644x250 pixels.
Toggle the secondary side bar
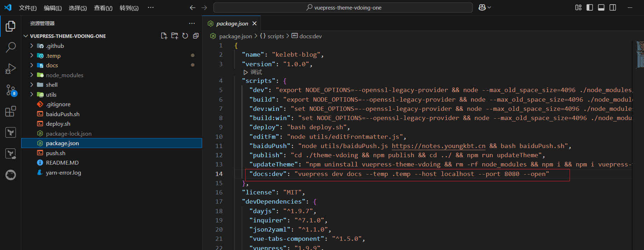pyautogui.click(x=613, y=7)
